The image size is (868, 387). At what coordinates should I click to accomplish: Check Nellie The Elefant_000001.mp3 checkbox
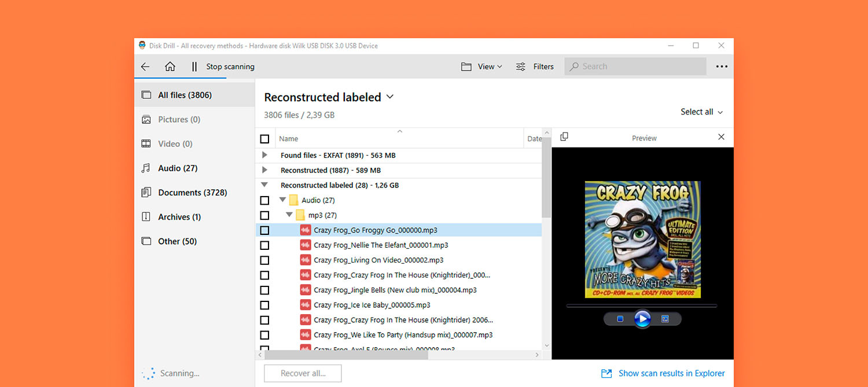tap(264, 245)
